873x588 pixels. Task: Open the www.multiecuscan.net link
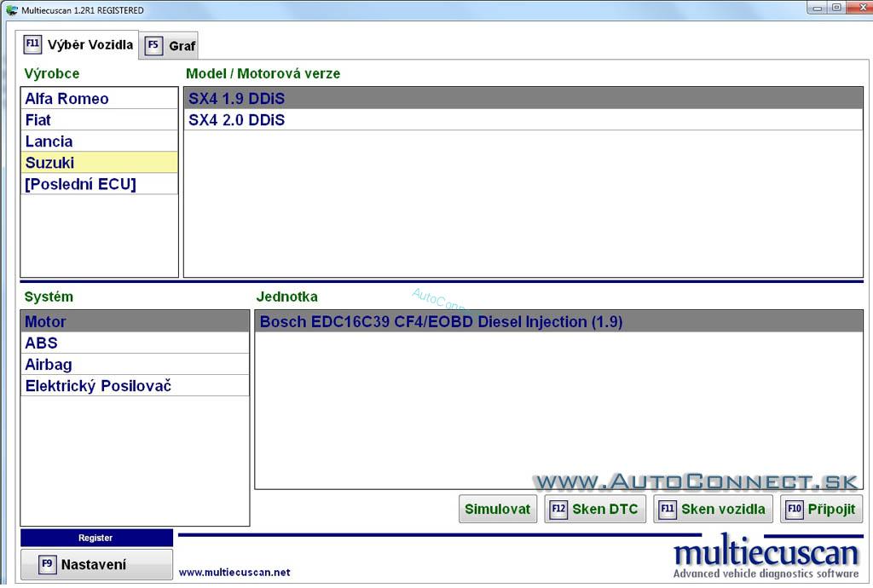[234, 572]
